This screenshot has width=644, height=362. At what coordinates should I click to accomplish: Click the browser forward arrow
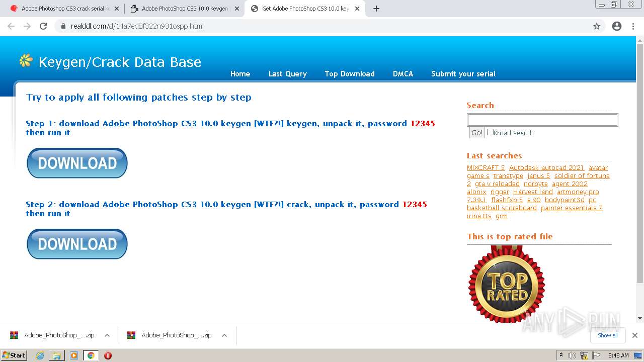pos(27,26)
